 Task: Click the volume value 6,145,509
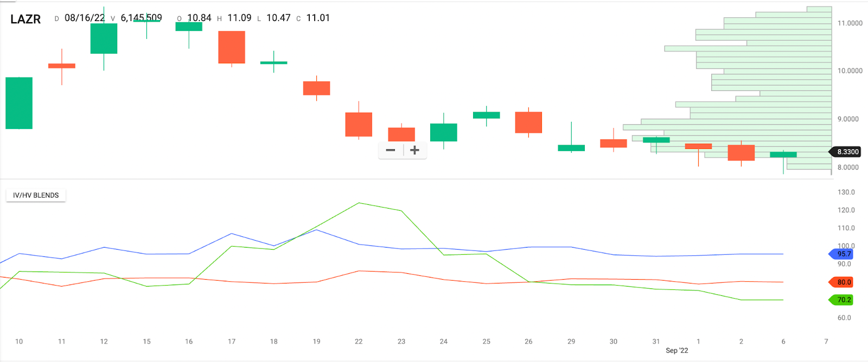141,18
